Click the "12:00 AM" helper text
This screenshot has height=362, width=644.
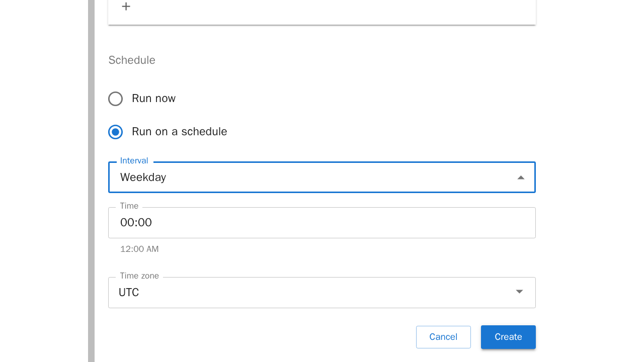139,249
